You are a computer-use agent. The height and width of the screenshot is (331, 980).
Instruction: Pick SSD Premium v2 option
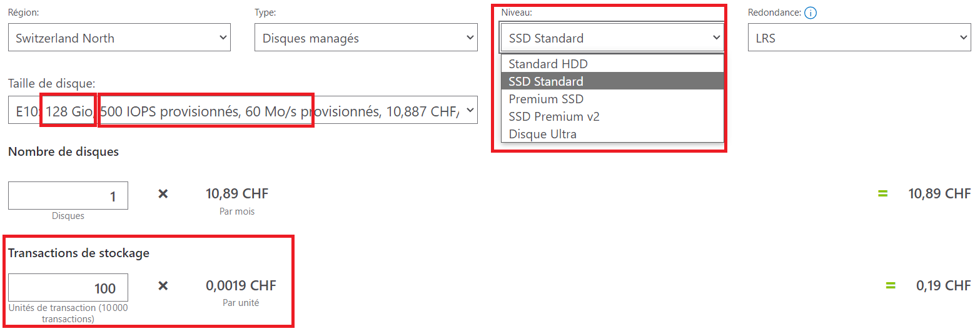(612, 116)
